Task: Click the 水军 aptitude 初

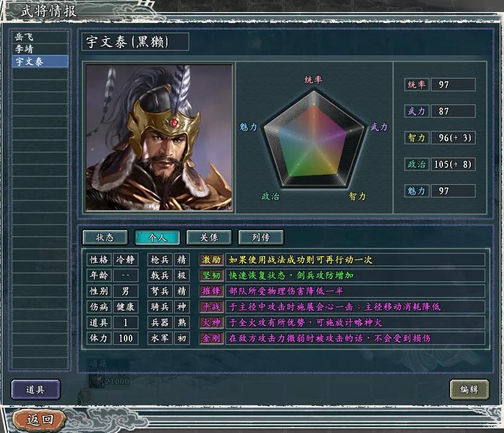Action: tap(182, 338)
